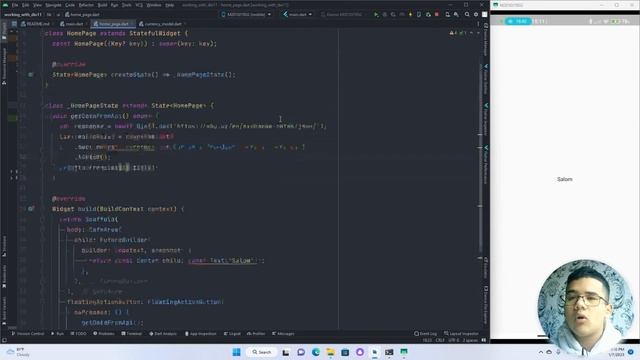Open the Logcat tool window
This screenshot has height=360, width=640.
[x=232, y=333]
